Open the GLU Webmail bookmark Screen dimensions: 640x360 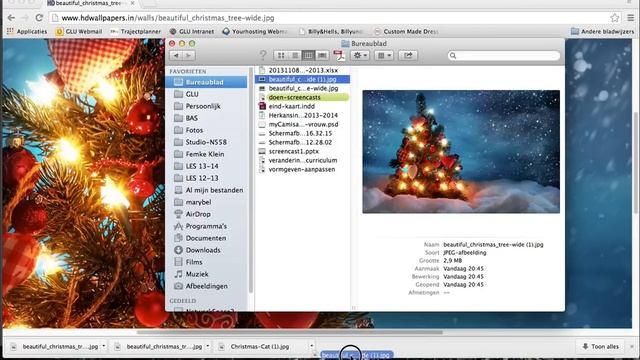[79, 31]
